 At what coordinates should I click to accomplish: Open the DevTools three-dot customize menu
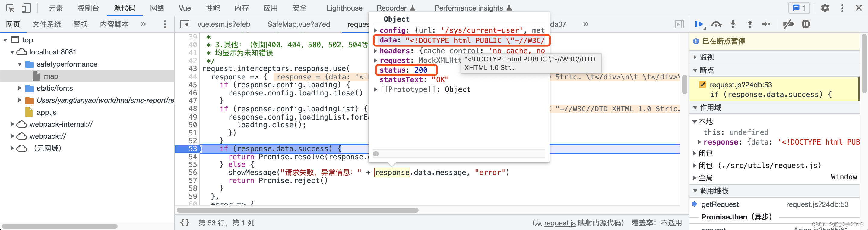842,8
